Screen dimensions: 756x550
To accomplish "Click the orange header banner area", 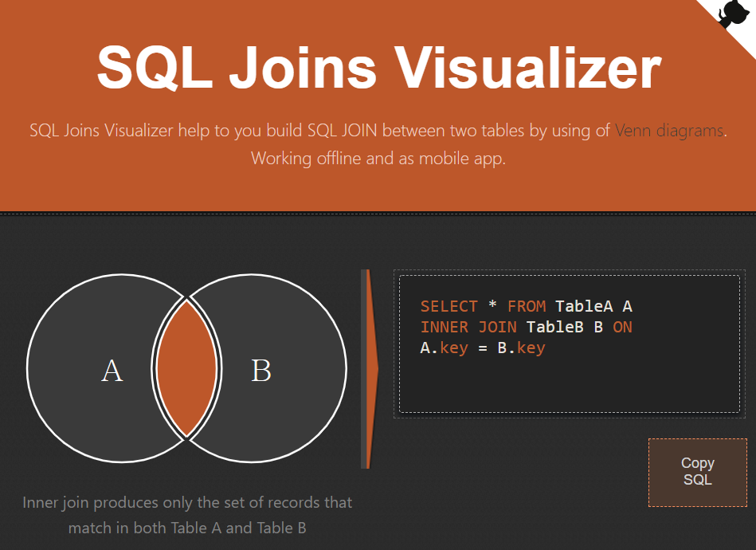I will pos(378,187).
